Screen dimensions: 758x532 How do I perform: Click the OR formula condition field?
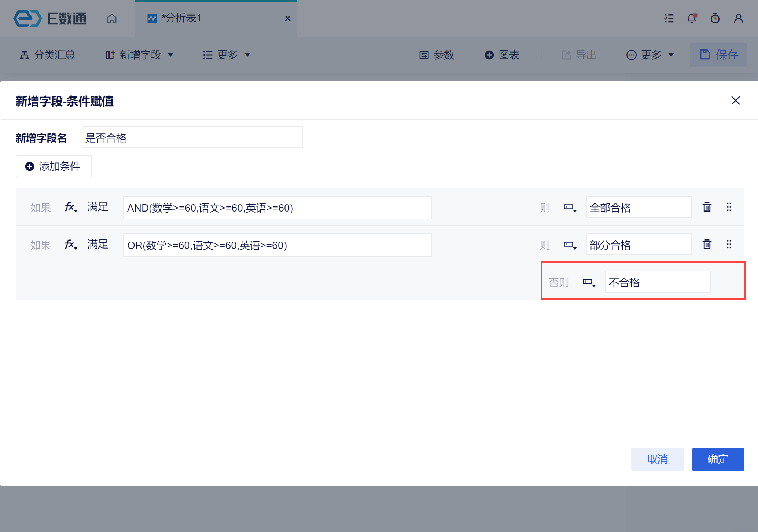(277, 245)
